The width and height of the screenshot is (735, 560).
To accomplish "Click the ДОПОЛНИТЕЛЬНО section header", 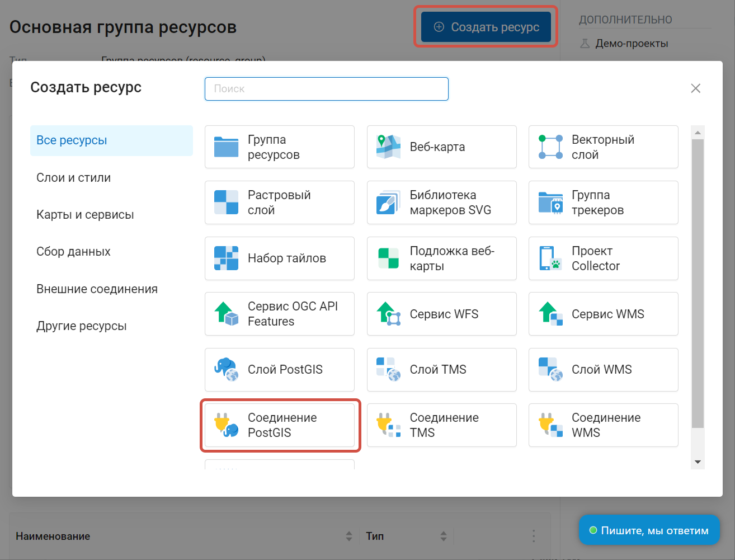I will coord(625,20).
